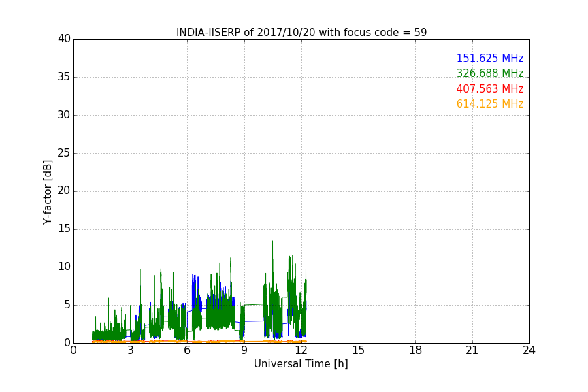Click the x-axis tick label 3

[131, 350]
